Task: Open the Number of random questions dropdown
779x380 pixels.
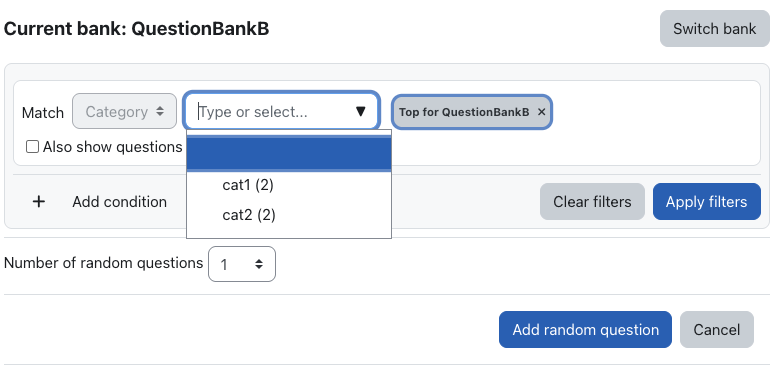Action: [242, 264]
